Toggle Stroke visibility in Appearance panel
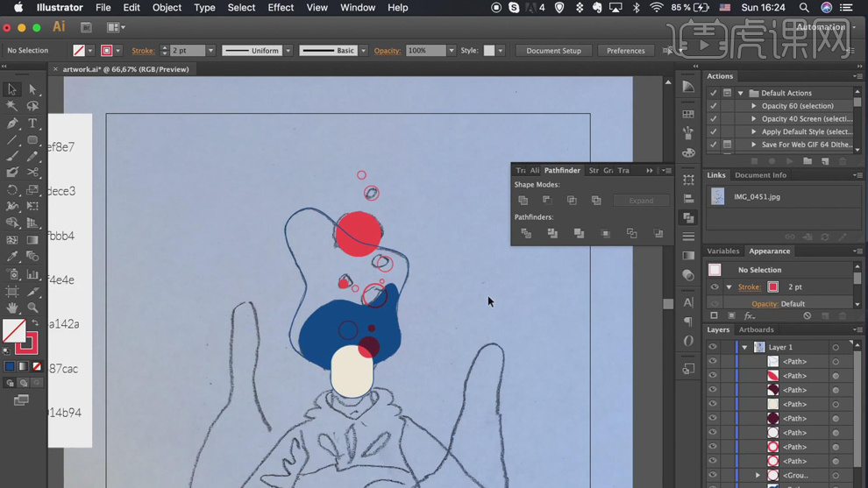868x488 pixels. [x=715, y=287]
